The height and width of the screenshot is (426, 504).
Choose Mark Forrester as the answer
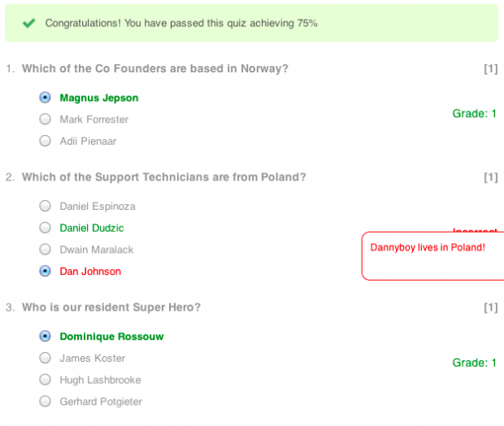(x=45, y=119)
